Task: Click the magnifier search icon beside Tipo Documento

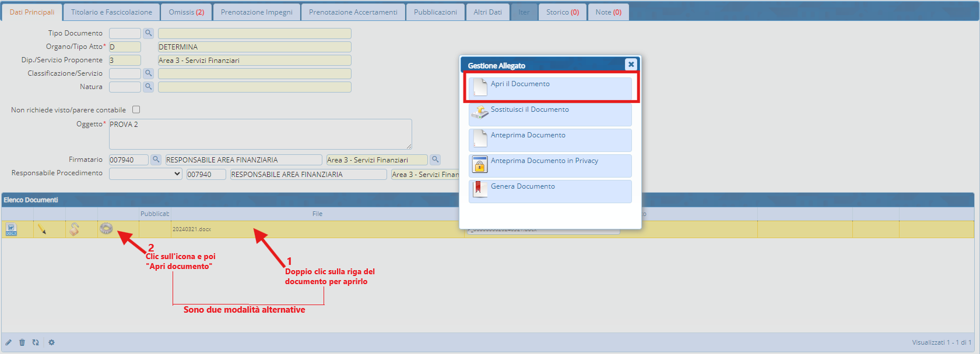Action: click(149, 33)
